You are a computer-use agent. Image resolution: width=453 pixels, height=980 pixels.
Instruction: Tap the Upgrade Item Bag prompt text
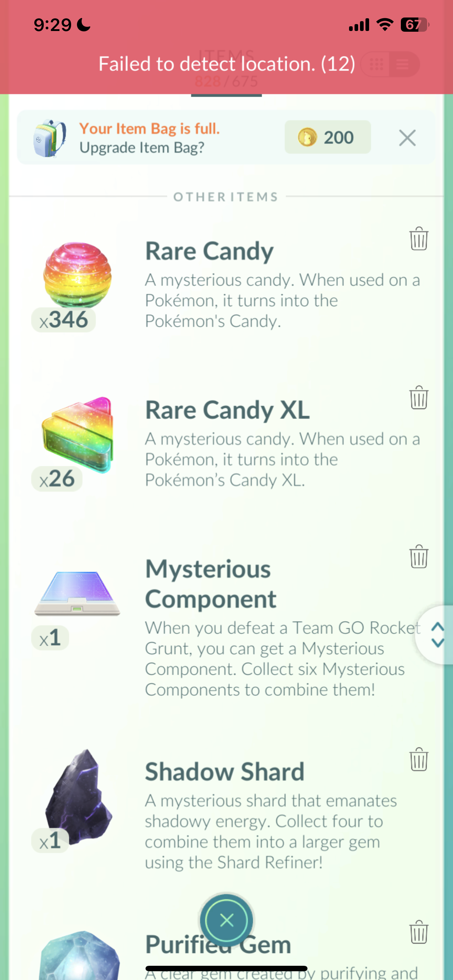pos(142,148)
